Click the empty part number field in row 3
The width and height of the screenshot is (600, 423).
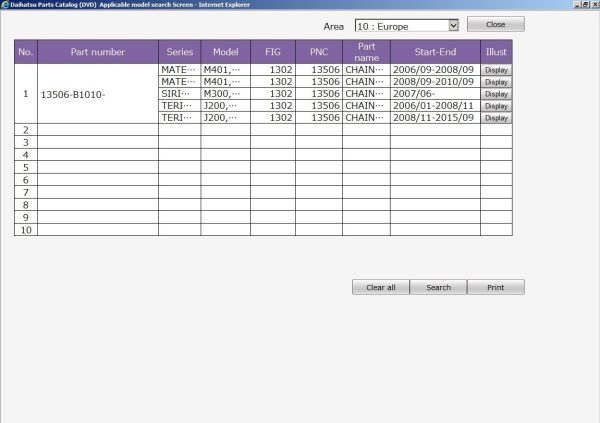tap(98, 142)
